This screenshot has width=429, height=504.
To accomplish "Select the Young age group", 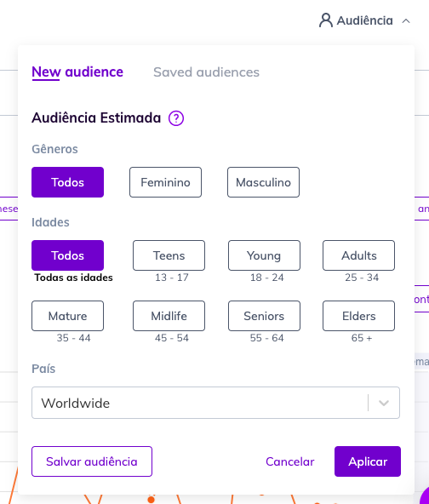I will click(x=264, y=255).
